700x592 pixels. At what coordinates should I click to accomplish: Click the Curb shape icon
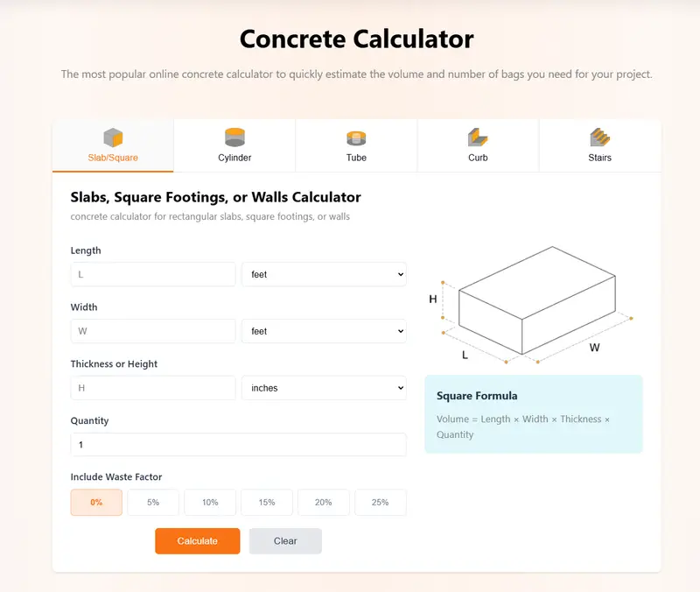[478, 137]
